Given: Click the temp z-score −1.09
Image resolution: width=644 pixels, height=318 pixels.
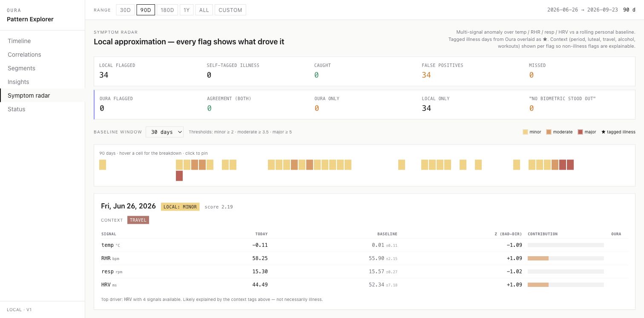Looking at the screenshot, I should coord(514,245).
